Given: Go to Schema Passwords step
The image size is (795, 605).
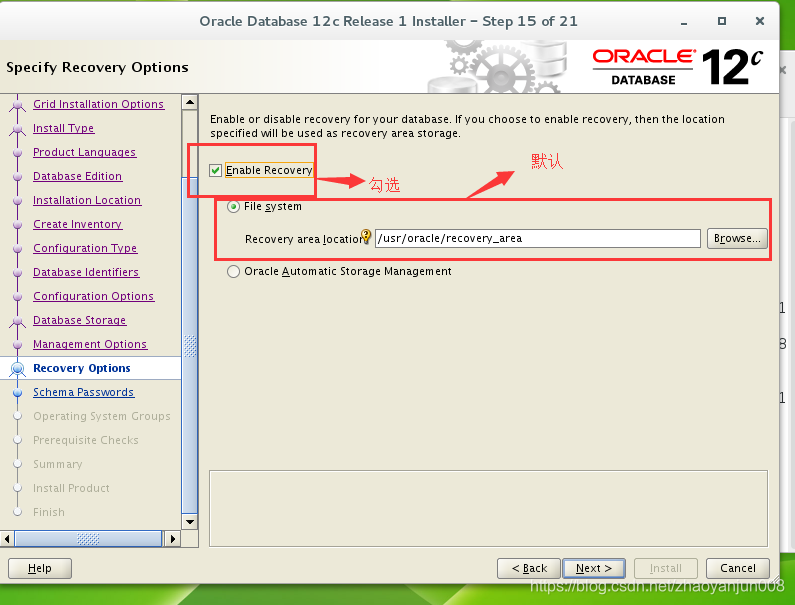Looking at the screenshot, I should 84,392.
